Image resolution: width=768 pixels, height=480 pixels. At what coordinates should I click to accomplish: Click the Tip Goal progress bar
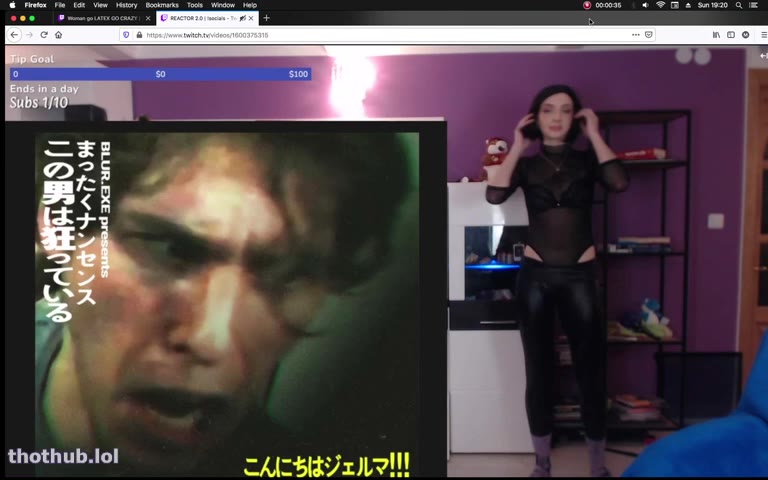[161, 74]
